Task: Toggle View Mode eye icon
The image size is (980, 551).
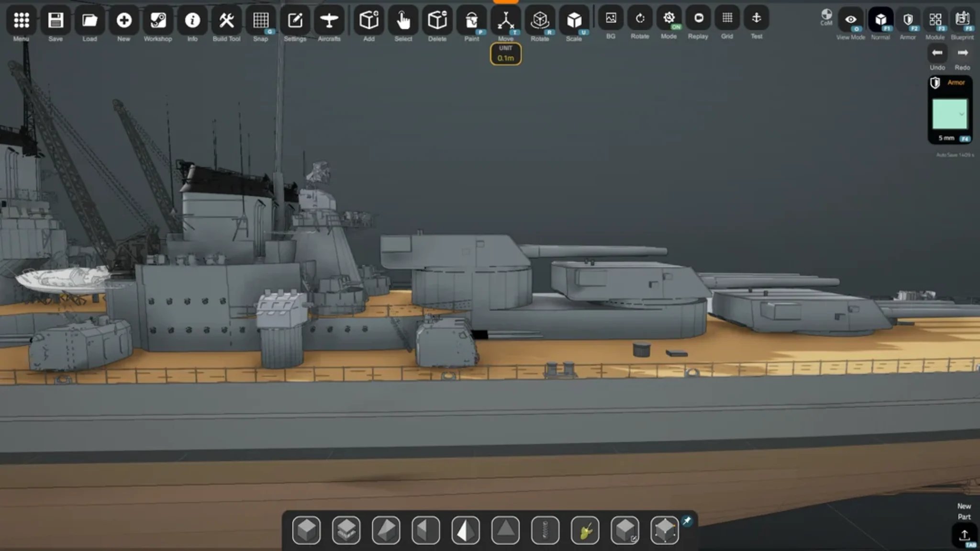Action: click(x=850, y=20)
